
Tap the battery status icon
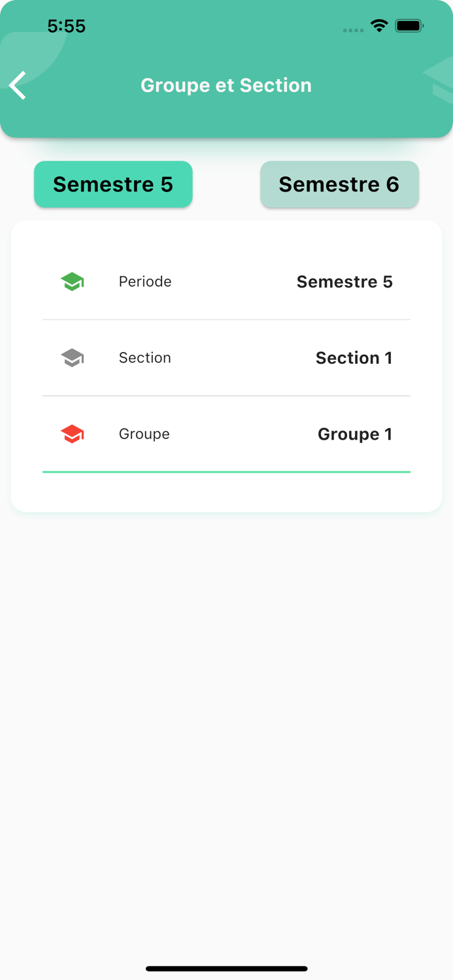pos(410,26)
